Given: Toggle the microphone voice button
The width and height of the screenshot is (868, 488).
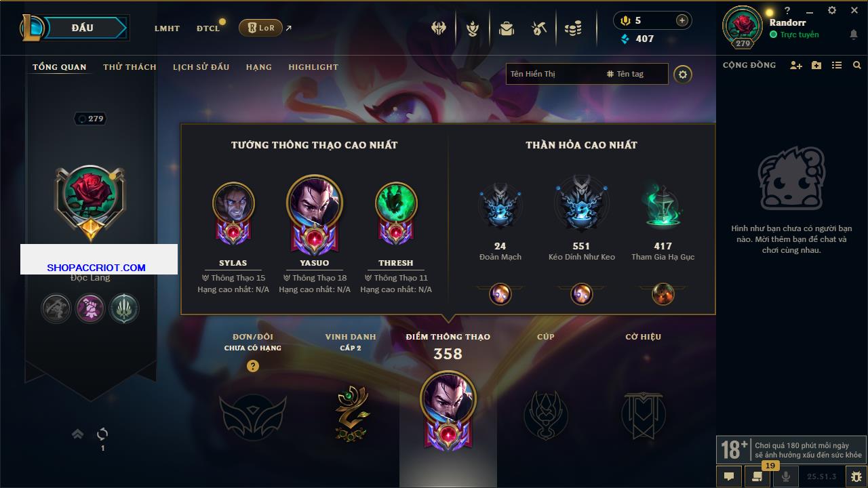Looking at the screenshot, I should click(x=786, y=476).
